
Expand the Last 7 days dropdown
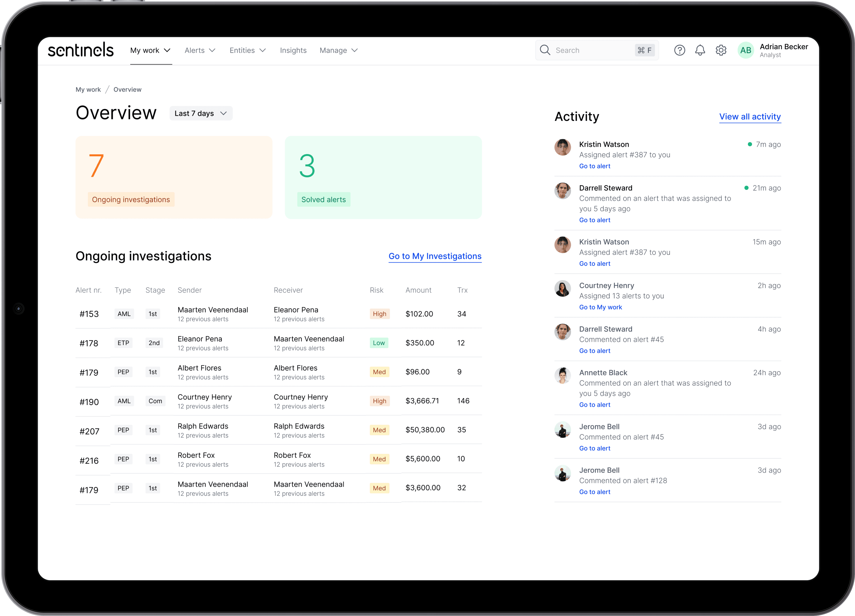point(201,113)
